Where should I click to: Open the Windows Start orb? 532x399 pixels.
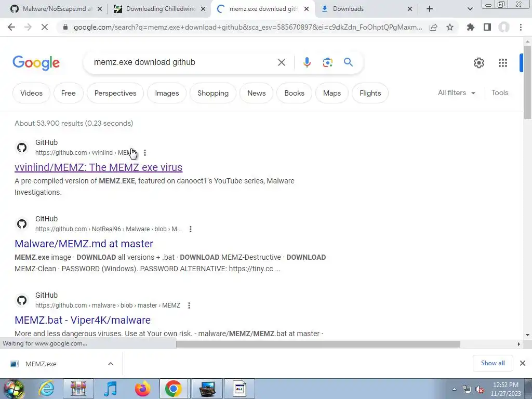pyautogui.click(x=14, y=389)
